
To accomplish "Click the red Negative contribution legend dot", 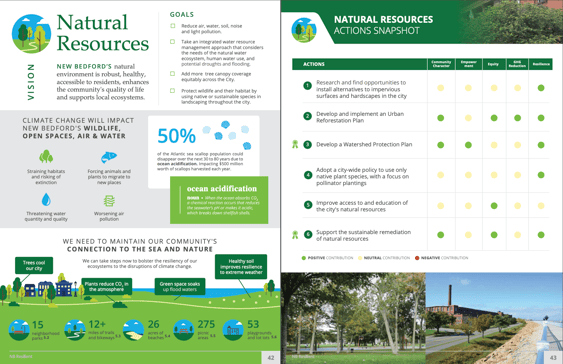I will pyautogui.click(x=417, y=258).
